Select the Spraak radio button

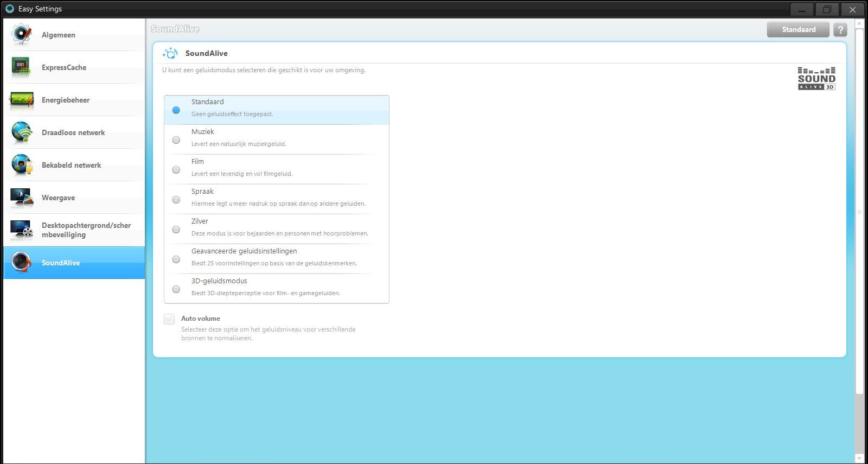click(x=176, y=199)
